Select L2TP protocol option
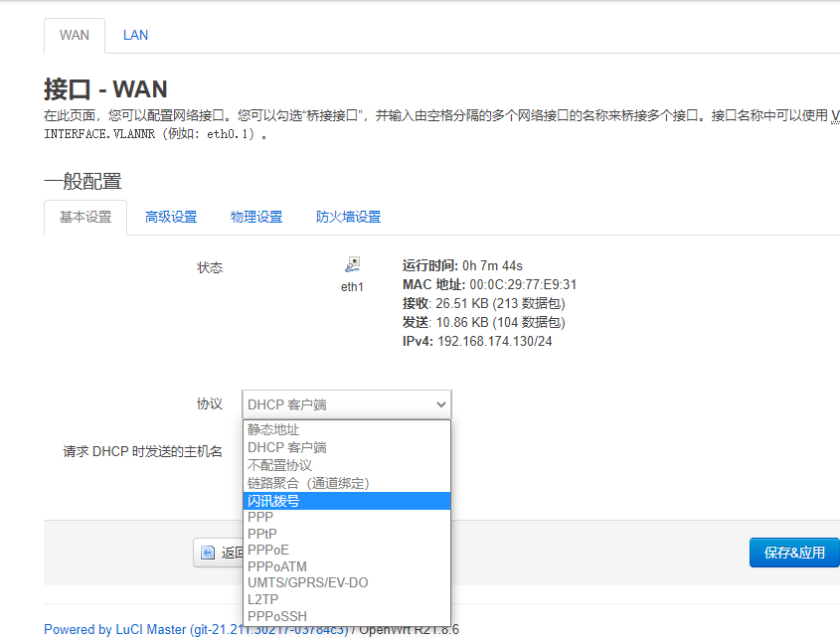Viewport: 840px width, 638px height. 262,599
